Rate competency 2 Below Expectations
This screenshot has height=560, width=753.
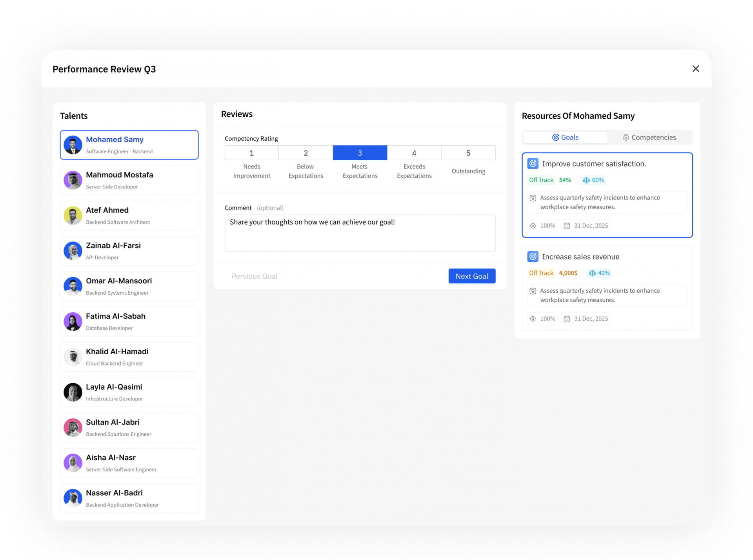(306, 153)
